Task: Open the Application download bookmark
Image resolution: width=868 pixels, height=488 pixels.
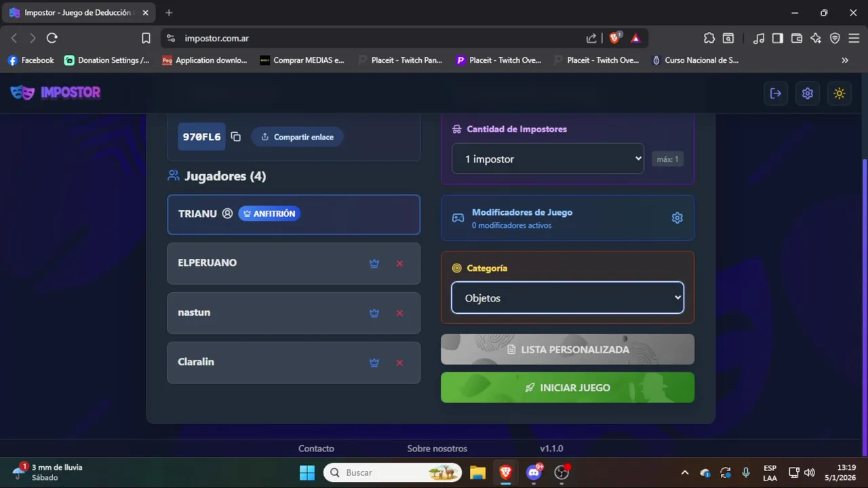Action: [205, 60]
